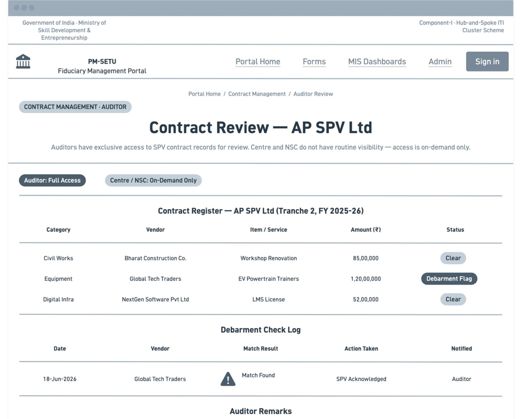
Task: Click the Debarment Check Log heading
Action: pos(261,330)
